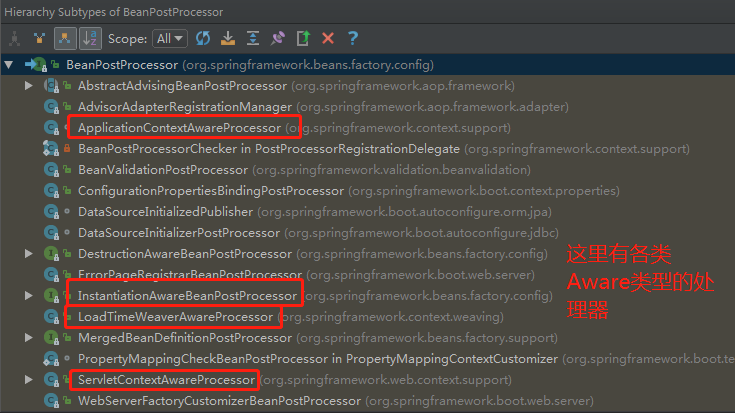Toggle the Subtypes Hierarchy button
The height and width of the screenshot is (413, 735).
click(65, 38)
